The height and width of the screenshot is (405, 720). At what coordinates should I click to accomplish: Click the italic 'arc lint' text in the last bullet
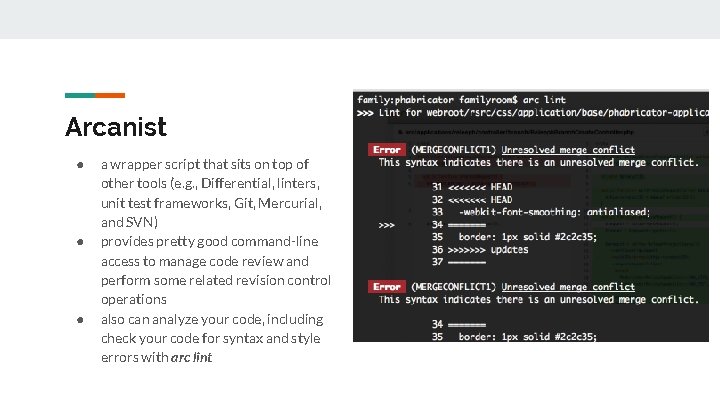click(x=191, y=358)
